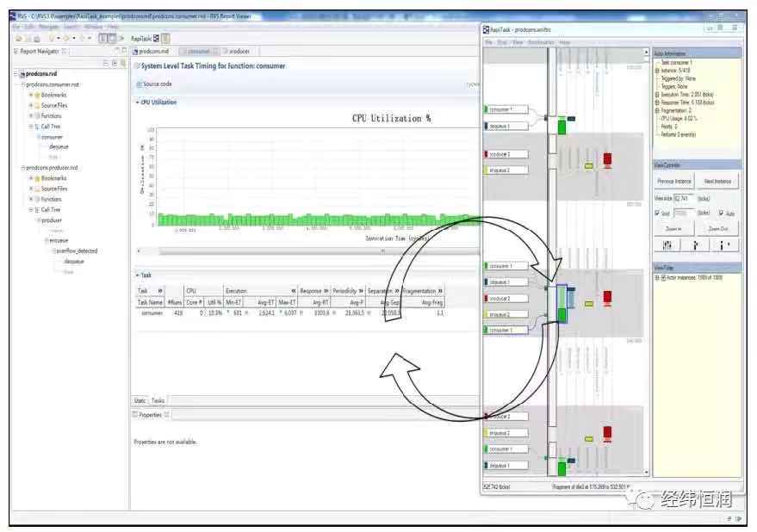Click the Zoom In button in RapiTask
This screenshot has height=532, width=757.
point(673,228)
